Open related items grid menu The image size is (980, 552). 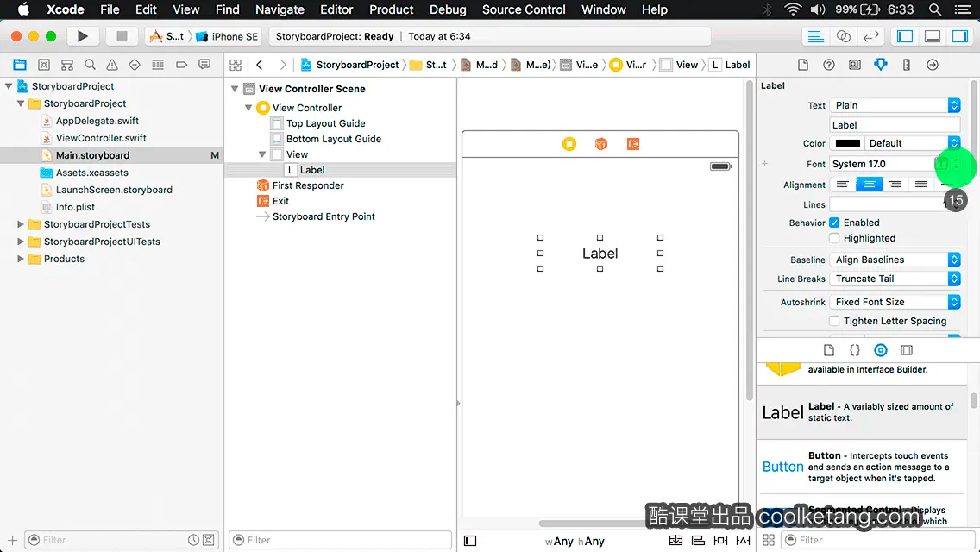click(x=236, y=65)
